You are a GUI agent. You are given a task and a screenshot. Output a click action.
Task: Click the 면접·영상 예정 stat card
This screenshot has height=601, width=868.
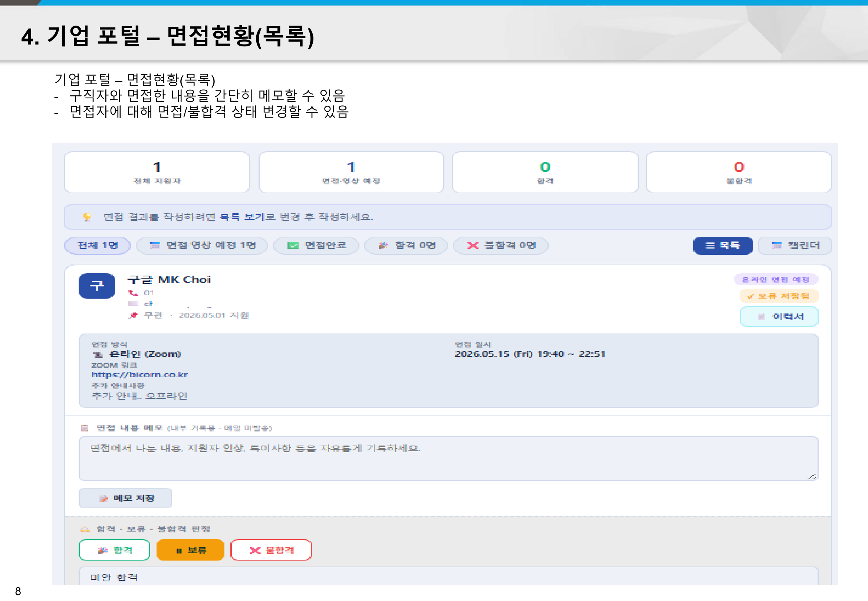point(351,173)
